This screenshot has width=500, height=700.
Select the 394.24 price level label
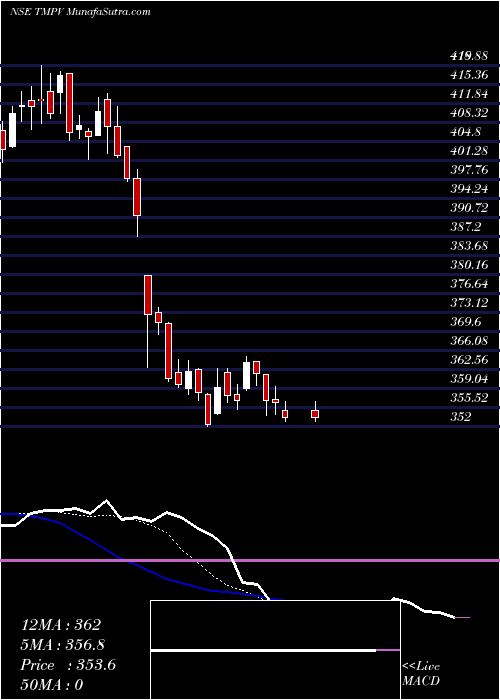click(x=468, y=189)
